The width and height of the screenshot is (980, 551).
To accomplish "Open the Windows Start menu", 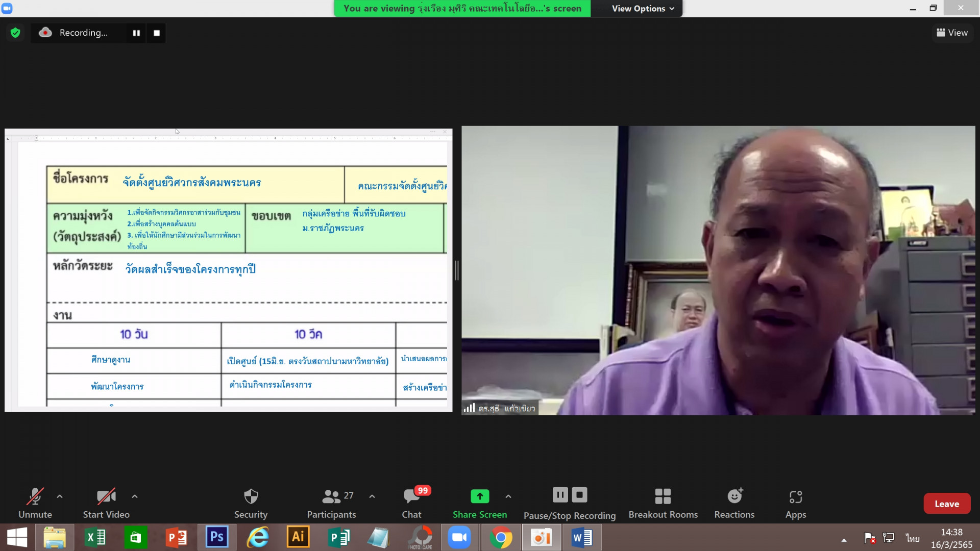I will [17, 537].
